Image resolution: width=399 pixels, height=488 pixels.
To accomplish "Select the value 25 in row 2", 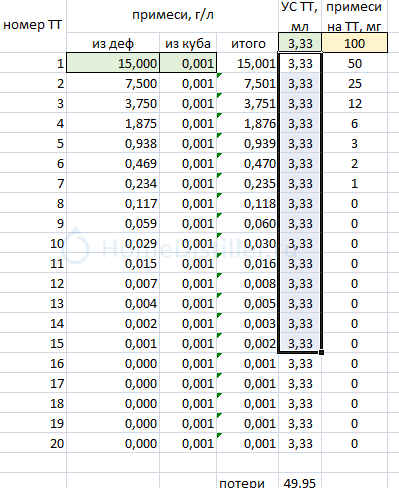I will [x=354, y=83].
